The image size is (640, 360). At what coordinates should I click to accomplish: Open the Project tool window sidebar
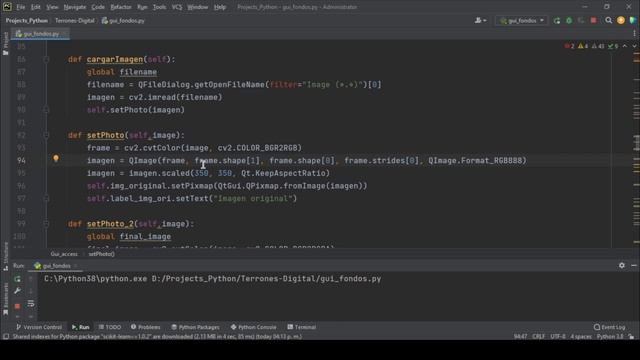tap(5, 43)
